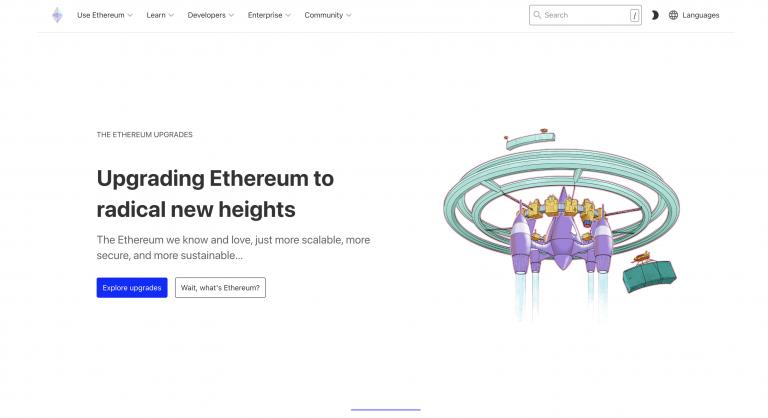
Task: Click the purple rocket ship illustration
Action: click(x=562, y=230)
